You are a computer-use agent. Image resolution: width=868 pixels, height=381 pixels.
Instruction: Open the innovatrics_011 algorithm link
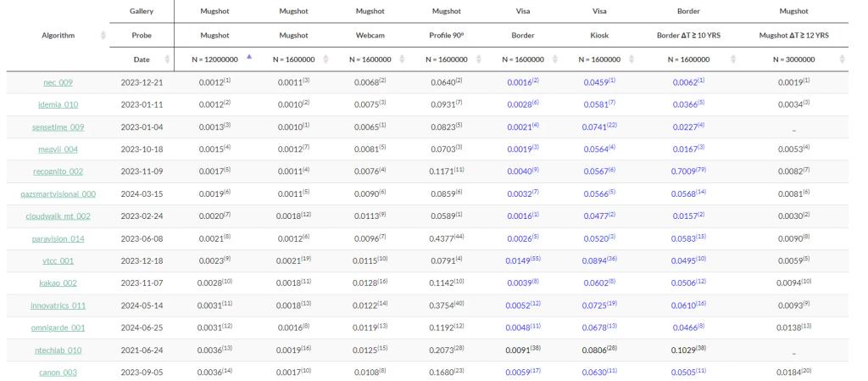[58, 305]
